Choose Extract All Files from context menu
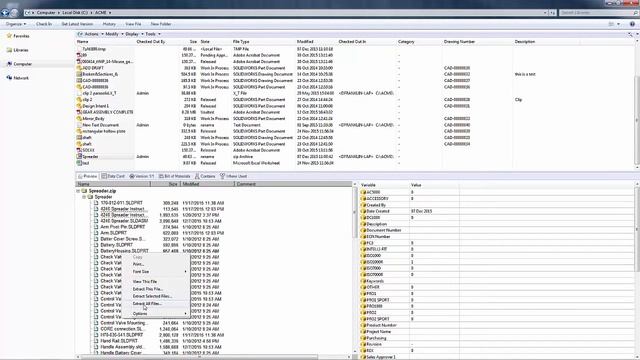Image resolution: width=640 pixels, height=360 pixels. coord(156,304)
